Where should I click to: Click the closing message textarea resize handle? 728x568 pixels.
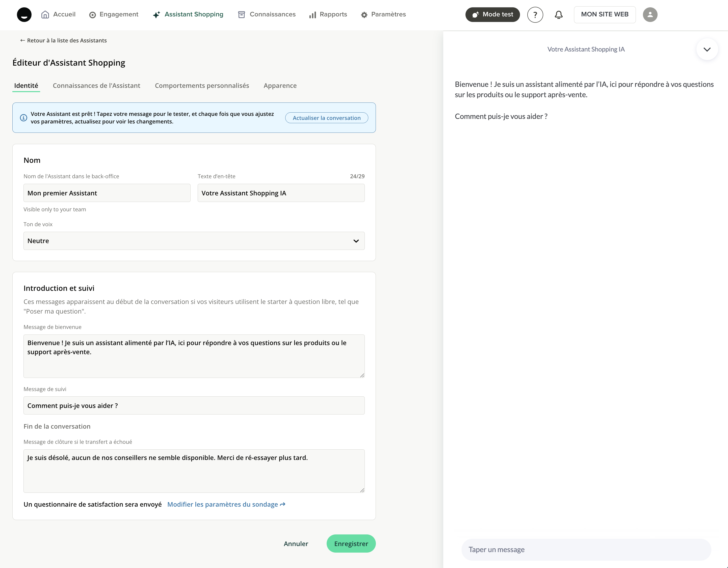362,490
